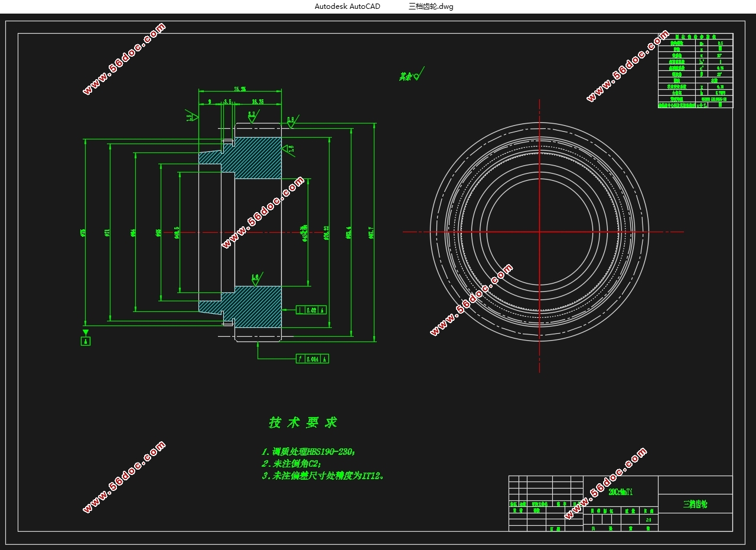Click the 0.02 perpendicularity tolerance frame

coord(311,310)
